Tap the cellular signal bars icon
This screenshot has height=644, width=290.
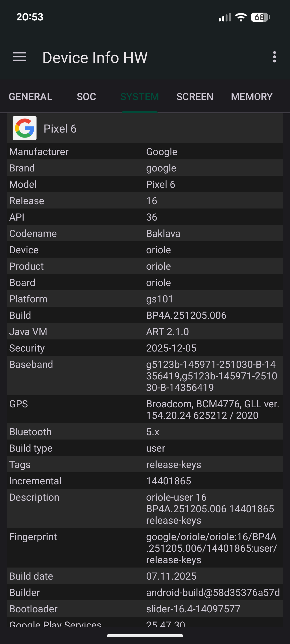[x=225, y=17]
